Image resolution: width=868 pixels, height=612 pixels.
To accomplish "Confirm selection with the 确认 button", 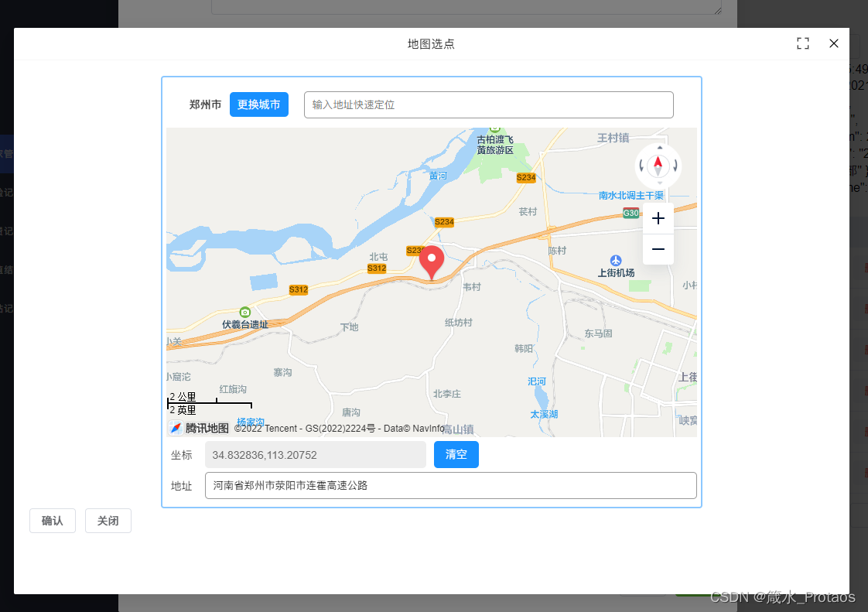I will (x=52, y=521).
